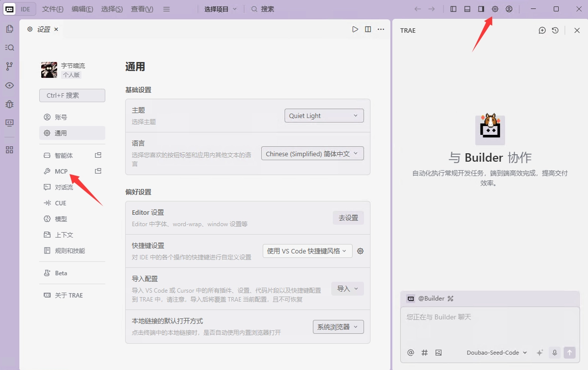Select the 对话流 settings section
588x370 pixels.
pyautogui.click(x=72, y=187)
